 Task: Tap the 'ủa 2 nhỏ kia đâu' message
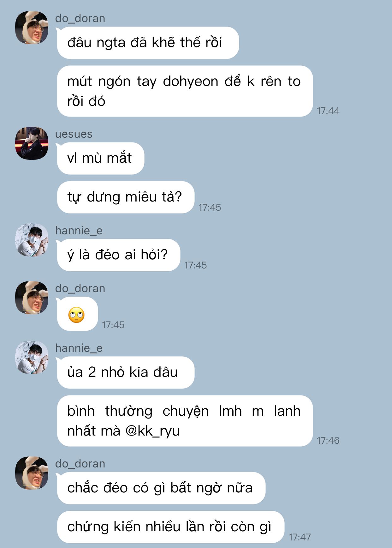point(126,372)
